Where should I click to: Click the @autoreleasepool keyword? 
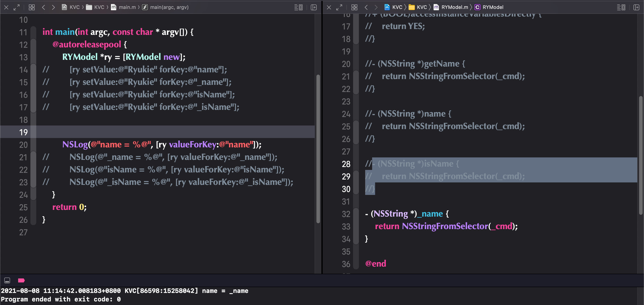pyautogui.click(x=87, y=44)
